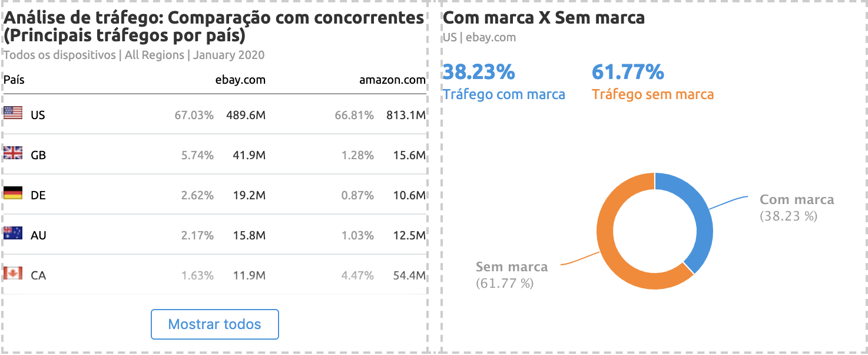The image size is (868, 355).
Task: Click the GB flag icon
Action: click(13, 153)
